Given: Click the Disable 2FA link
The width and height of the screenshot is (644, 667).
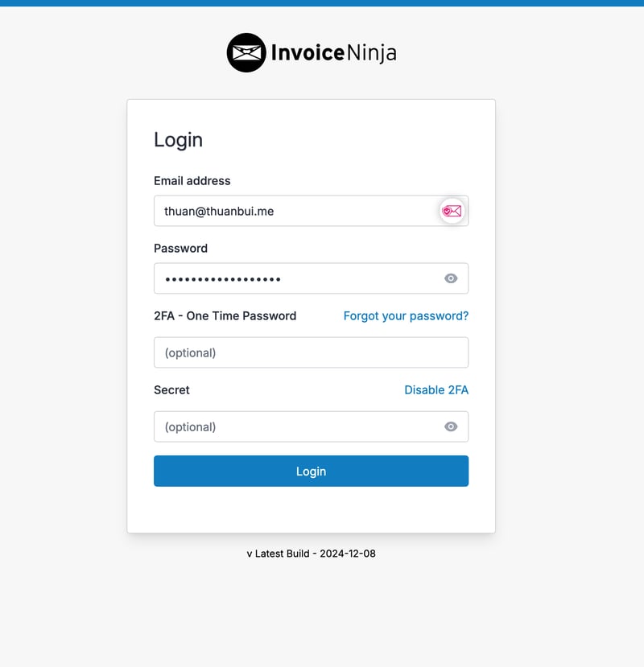Looking at the screenshot, I should (436, 390).
